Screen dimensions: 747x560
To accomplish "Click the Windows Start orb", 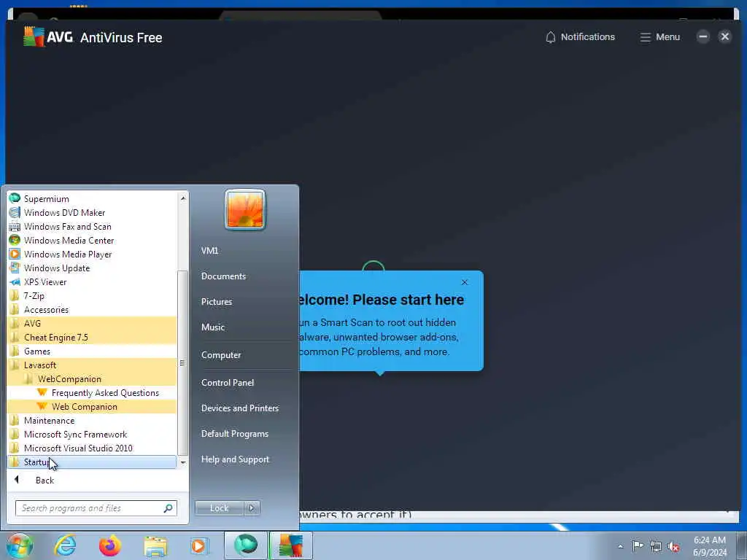I will point(19,545).
